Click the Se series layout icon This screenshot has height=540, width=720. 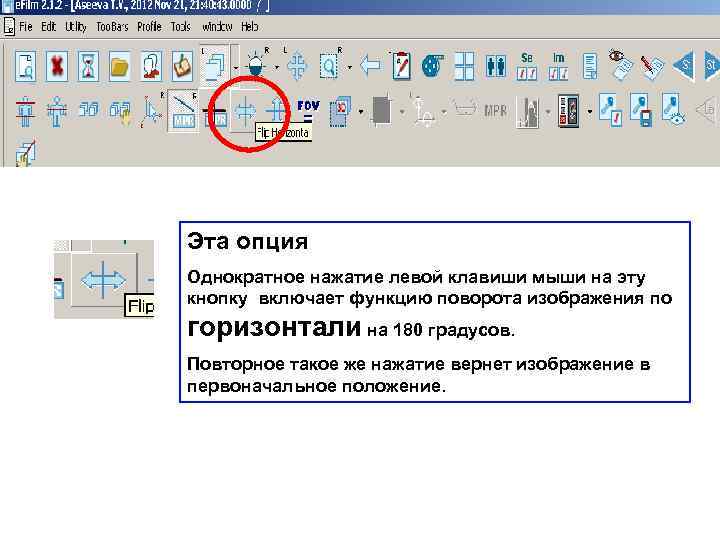click(x=527, y=66)
